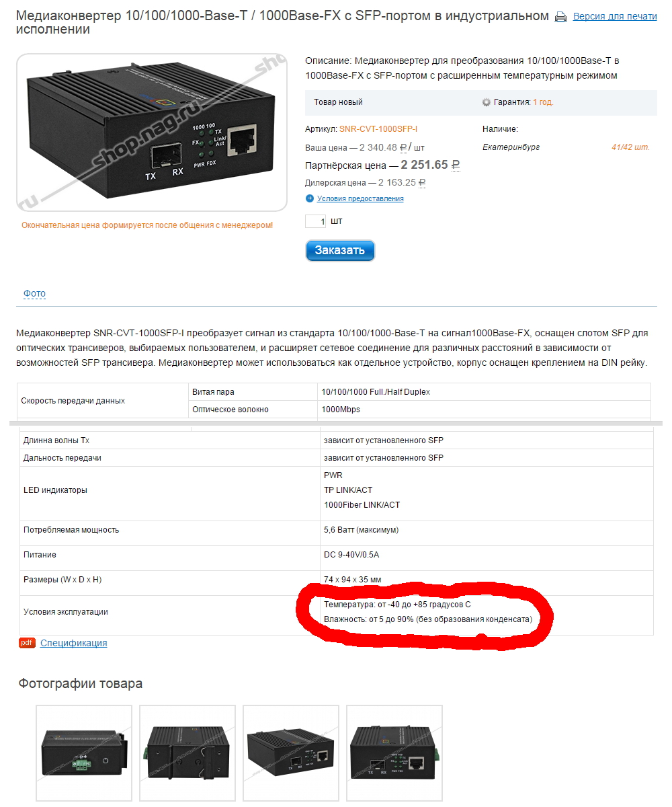Open third thumbnail showing angled front view

click(x=291, y=753)
